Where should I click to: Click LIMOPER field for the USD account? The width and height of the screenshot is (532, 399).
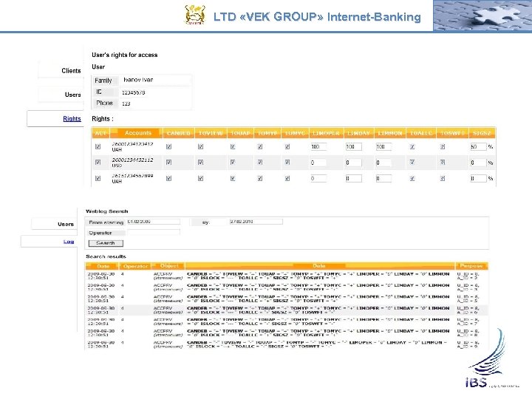click(318, 163)
